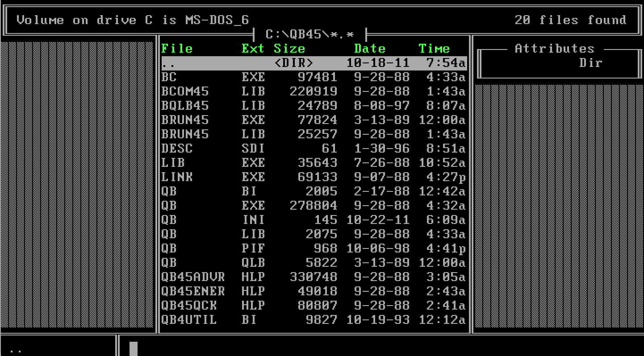Click the 10-19-93 date of QB4UTIL
This screenshot has width=644, height=356.
pos(378,320)
